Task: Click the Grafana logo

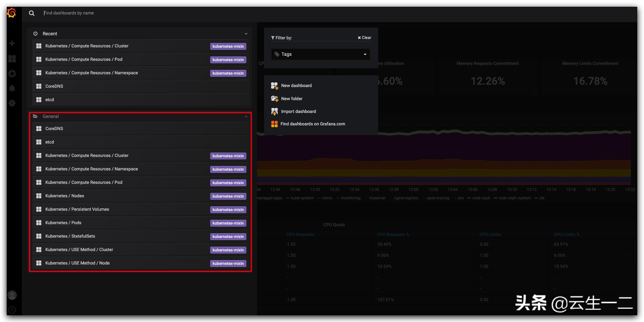Action: coord(11,12)
